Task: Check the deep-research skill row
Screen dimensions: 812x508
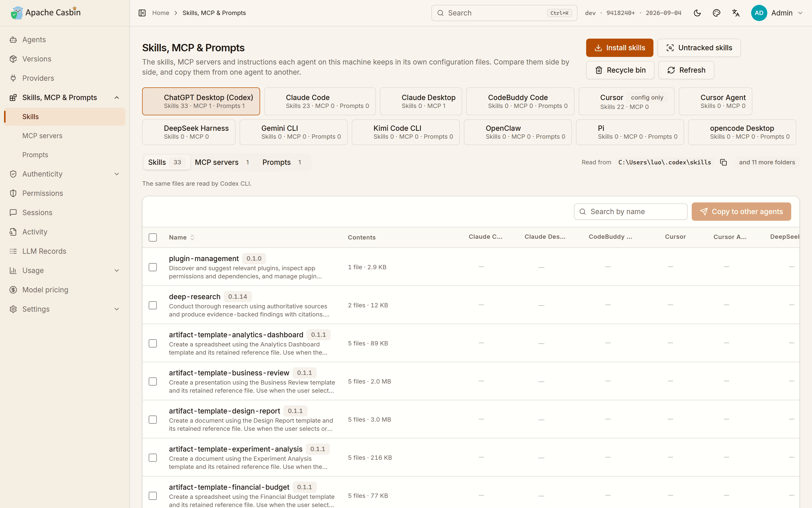Action: [153, 305]
